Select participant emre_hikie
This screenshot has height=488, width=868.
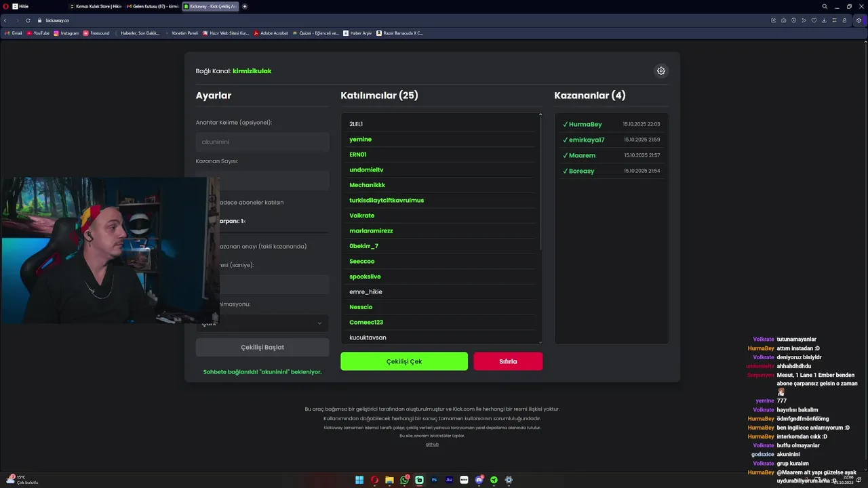441,291
